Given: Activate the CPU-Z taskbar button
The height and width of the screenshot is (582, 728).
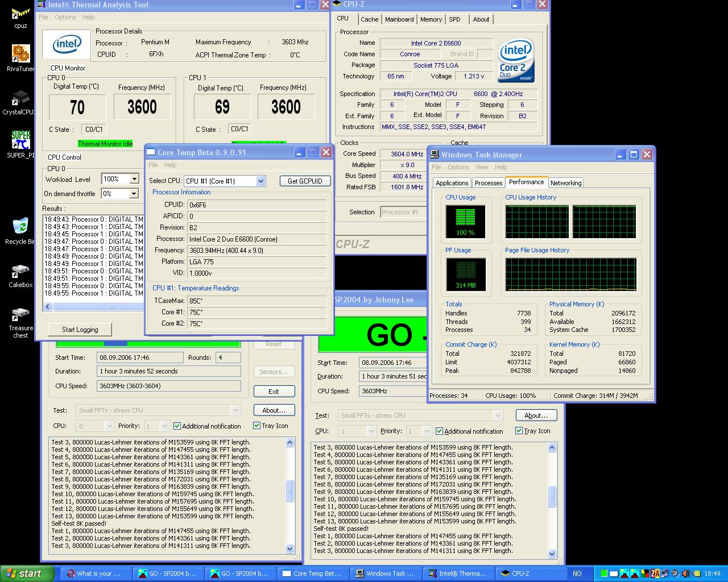Looking at the screenshot, I should [x=531, y=573].
